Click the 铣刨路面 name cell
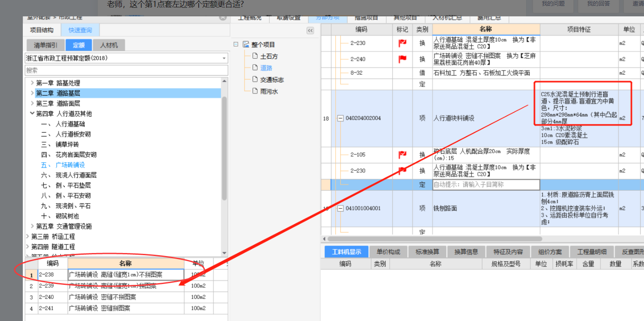Screen dimensions: 644x321 (486, 208)
